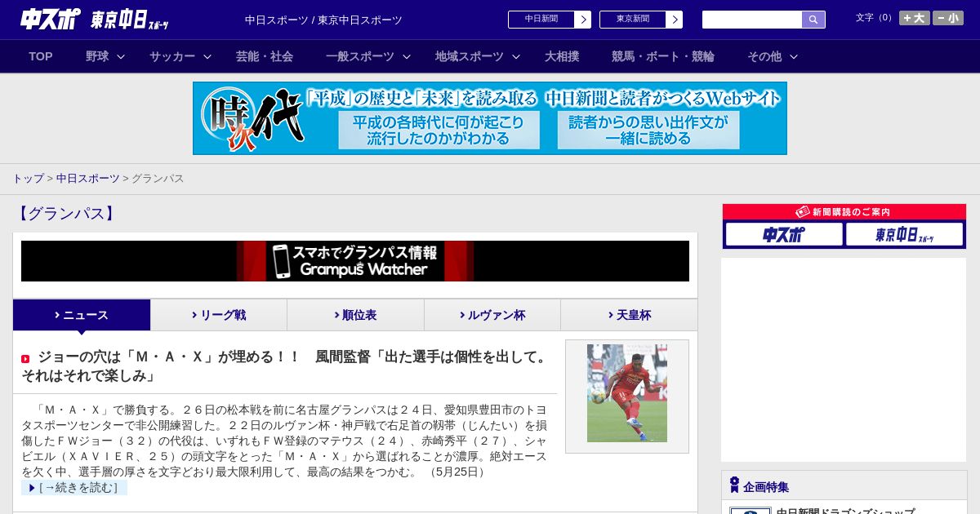The image size is (980, 514).
Task: Expand chevron beside その他
Action: pyautogui.click(x=794, y=56)
